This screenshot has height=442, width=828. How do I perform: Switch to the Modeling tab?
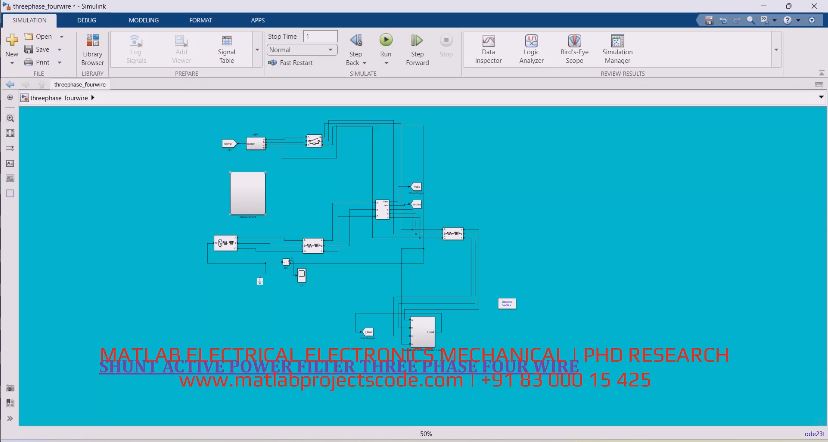[x=144, y=20]
